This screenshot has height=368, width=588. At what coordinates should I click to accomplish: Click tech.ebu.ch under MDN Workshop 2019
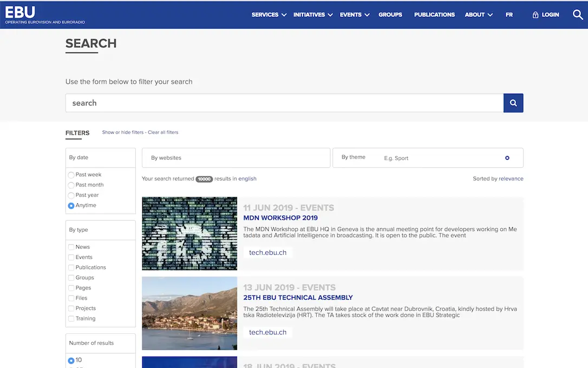pos(268,253)
